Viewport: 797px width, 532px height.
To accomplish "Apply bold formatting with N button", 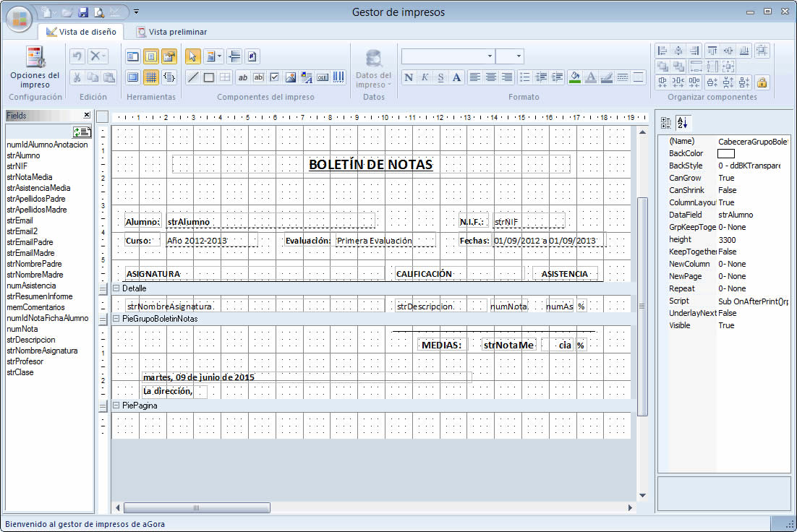I will (409, 77).
